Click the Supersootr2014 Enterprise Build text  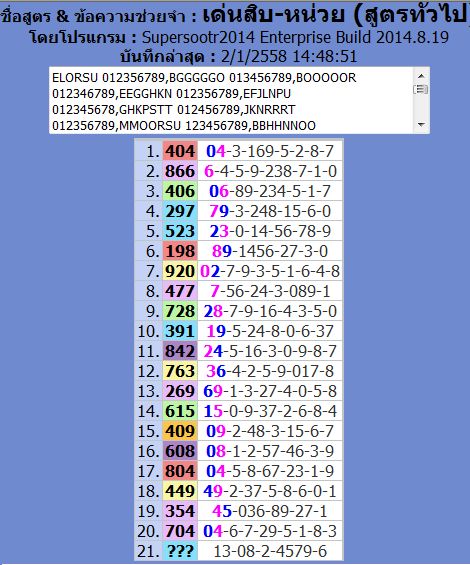[x=295, y=37]
